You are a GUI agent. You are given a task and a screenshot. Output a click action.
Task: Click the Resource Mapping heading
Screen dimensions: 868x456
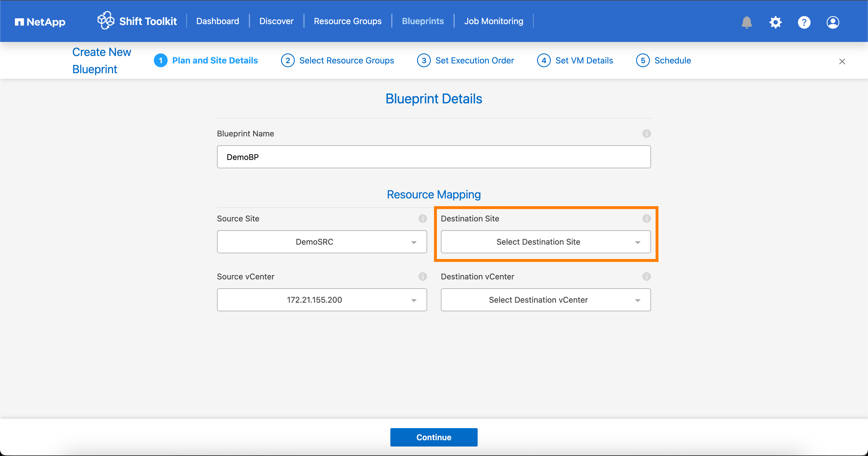click(434, 194)
